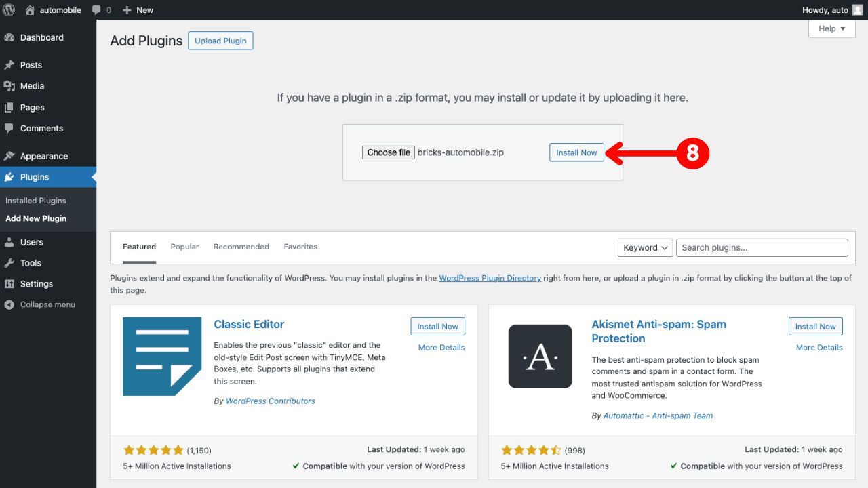
Task: Click Howdy, auto account text
Action: point(825,10)
